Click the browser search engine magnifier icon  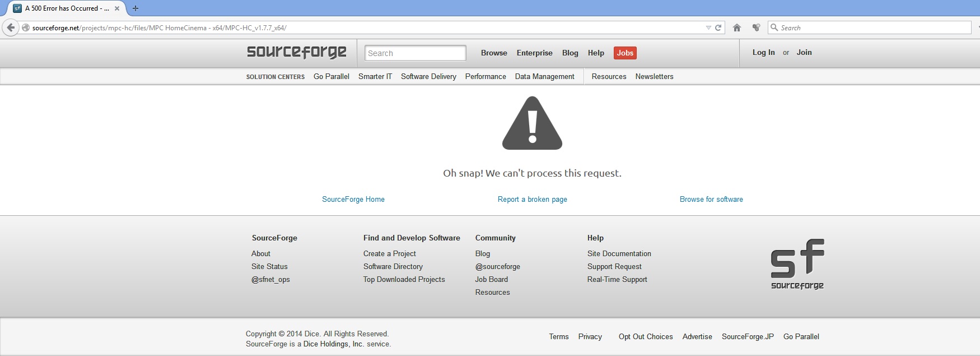[774, 27]
